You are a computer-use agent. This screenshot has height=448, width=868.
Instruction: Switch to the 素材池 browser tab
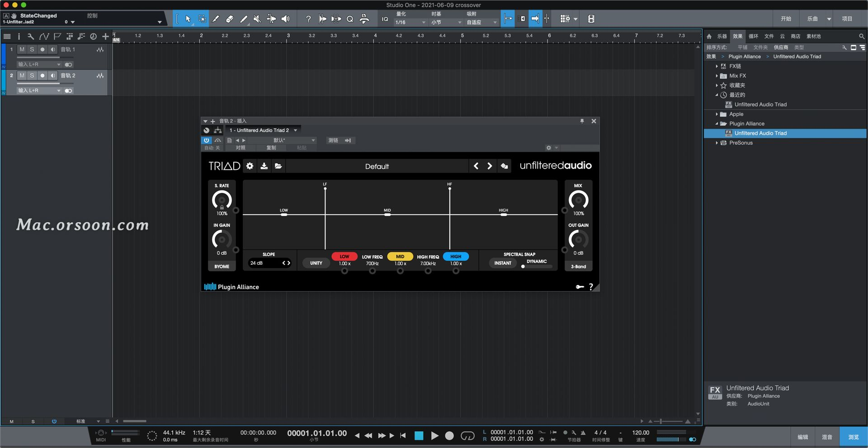814,36
